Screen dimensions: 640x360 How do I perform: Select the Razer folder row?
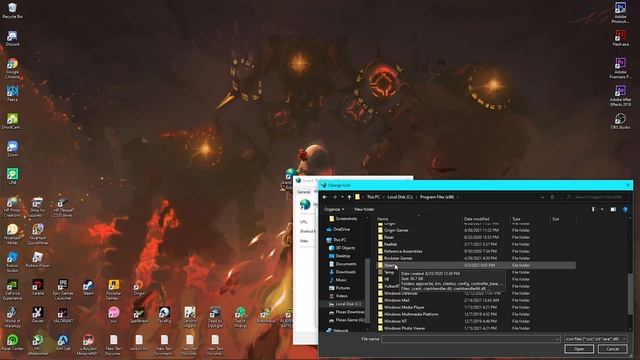click(x=476, y=237)
